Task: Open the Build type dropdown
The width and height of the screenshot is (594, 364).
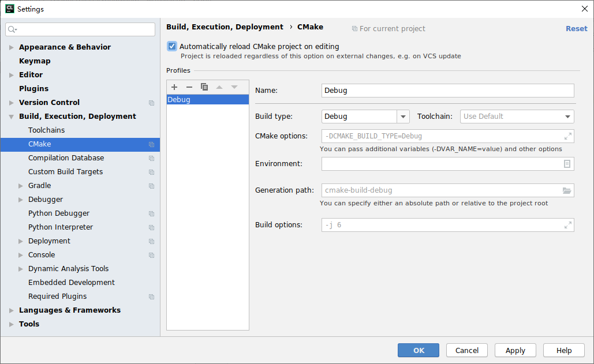Action: pos(402,116)
